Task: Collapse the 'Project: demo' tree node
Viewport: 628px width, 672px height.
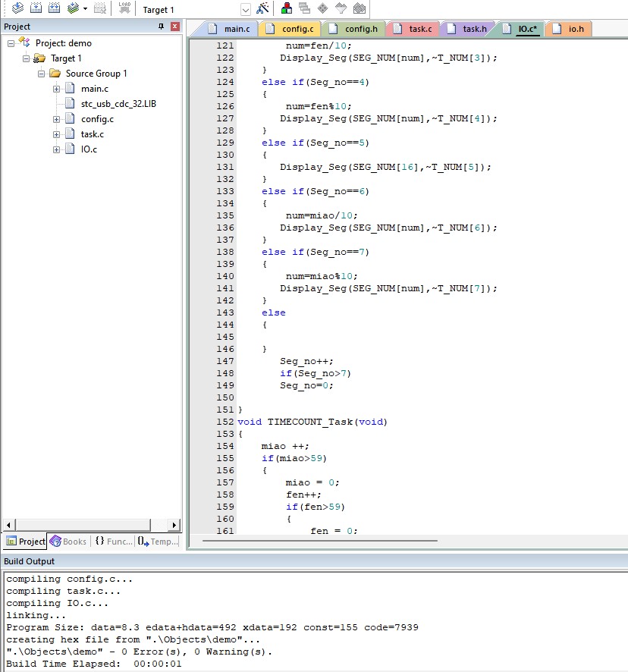Action: 11,43
